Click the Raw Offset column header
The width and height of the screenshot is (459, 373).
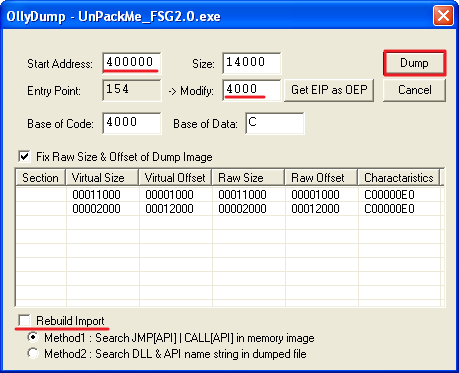coord(321,178)
